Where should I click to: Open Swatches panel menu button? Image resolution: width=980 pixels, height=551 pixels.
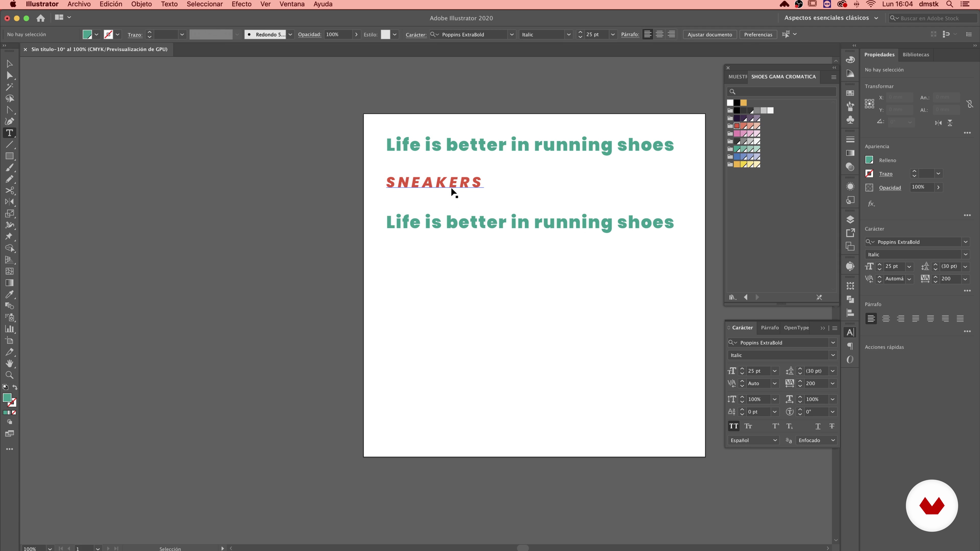click(834, 77)
